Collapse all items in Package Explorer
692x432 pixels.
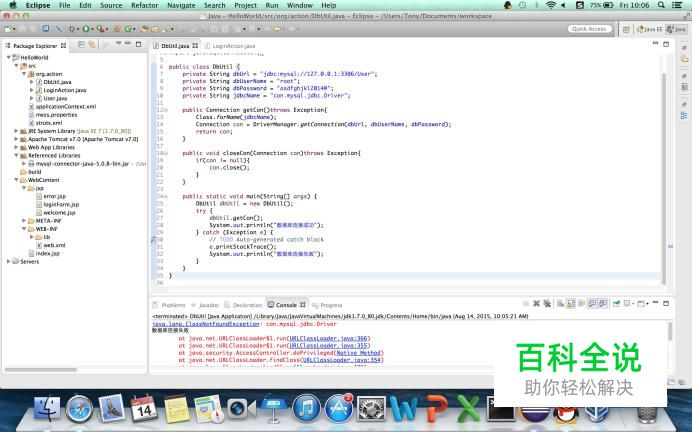(81, 45)
